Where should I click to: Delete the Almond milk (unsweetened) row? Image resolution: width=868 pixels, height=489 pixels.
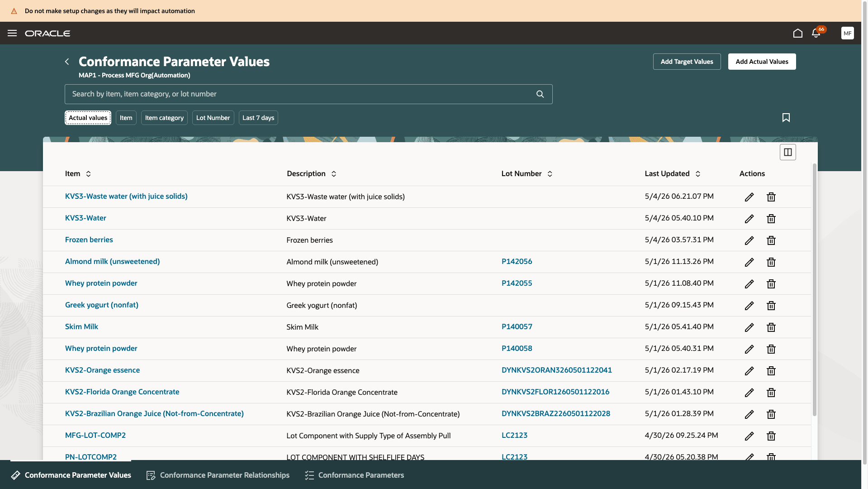(771, 262)
